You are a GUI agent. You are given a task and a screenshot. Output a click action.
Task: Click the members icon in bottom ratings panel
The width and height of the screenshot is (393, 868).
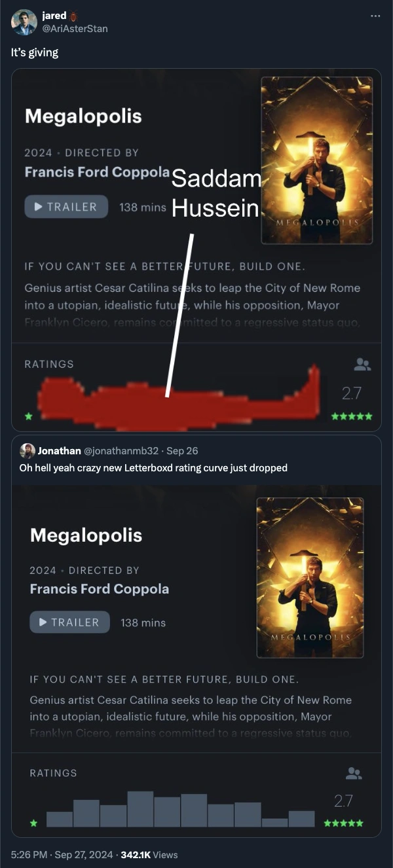pos(354,774)
